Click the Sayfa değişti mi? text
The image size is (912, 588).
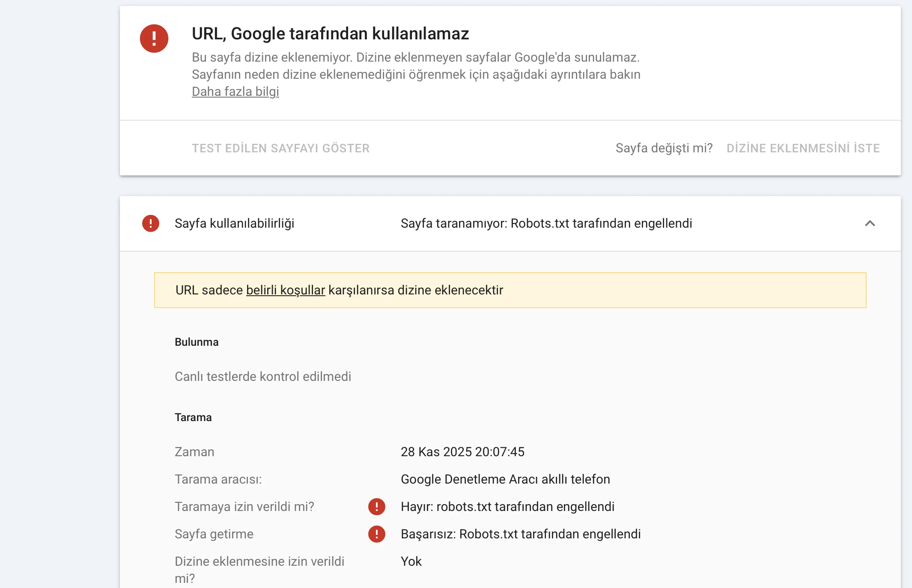664,148
